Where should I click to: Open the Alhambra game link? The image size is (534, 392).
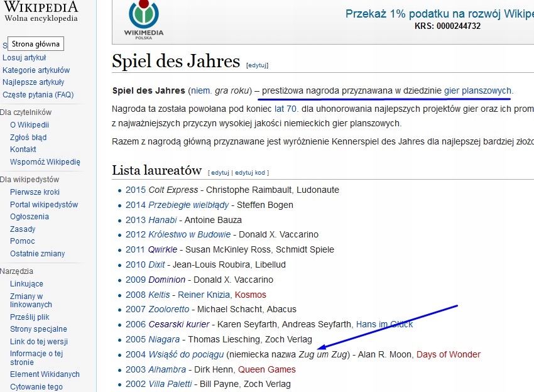pyautogui.click(x=167, y=369)
